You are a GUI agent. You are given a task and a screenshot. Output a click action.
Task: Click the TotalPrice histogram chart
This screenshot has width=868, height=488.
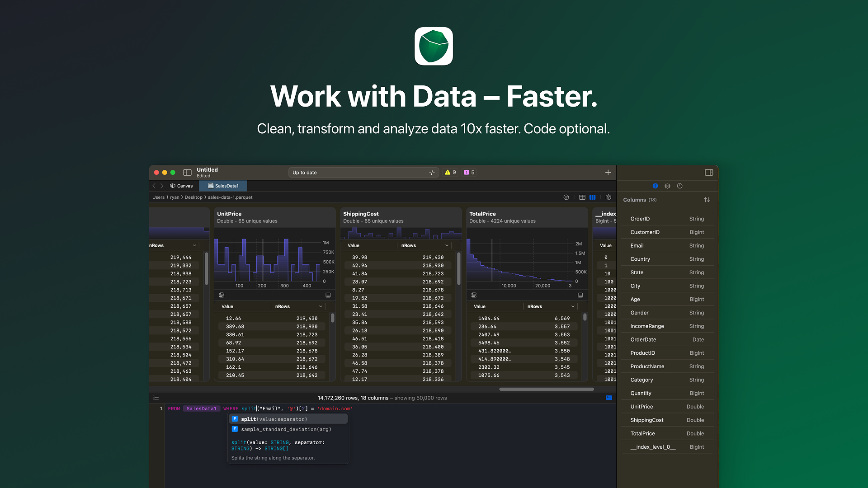tap(519, 260)
